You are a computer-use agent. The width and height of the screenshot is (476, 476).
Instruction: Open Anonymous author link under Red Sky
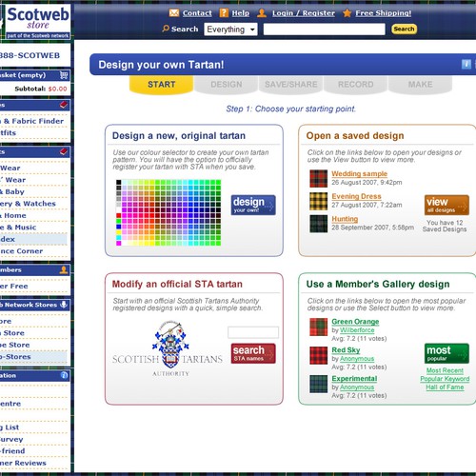357,359
